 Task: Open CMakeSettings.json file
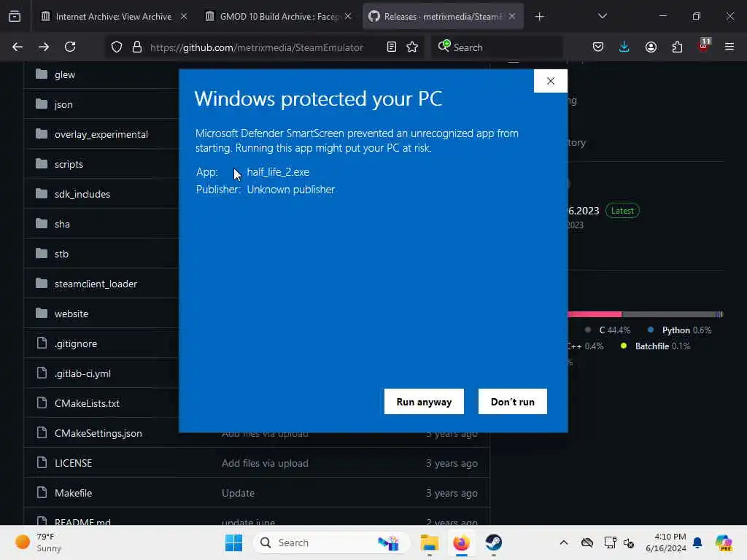(98, 433)
